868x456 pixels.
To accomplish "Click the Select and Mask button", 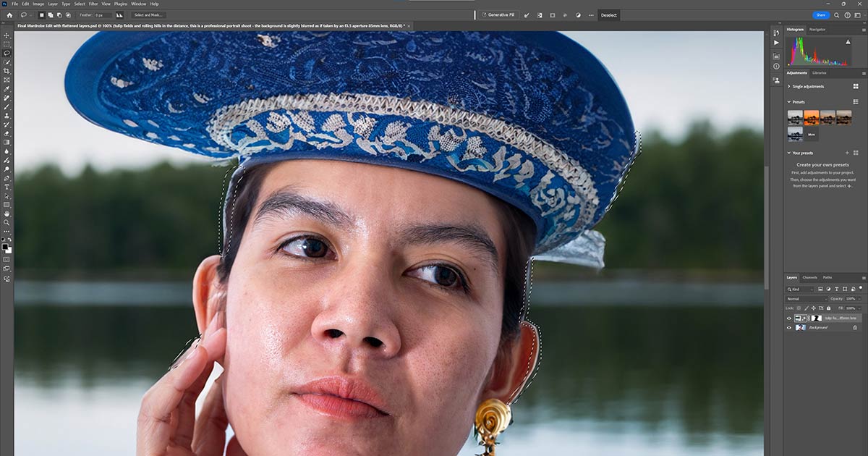I will (x=149, y=14).
